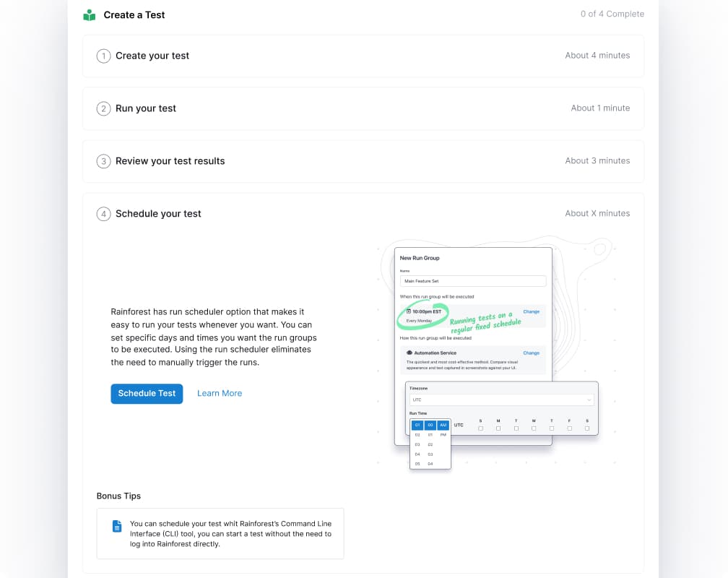Click the 'About X minutes' text
728x578 pixels.
coord(597,213)
